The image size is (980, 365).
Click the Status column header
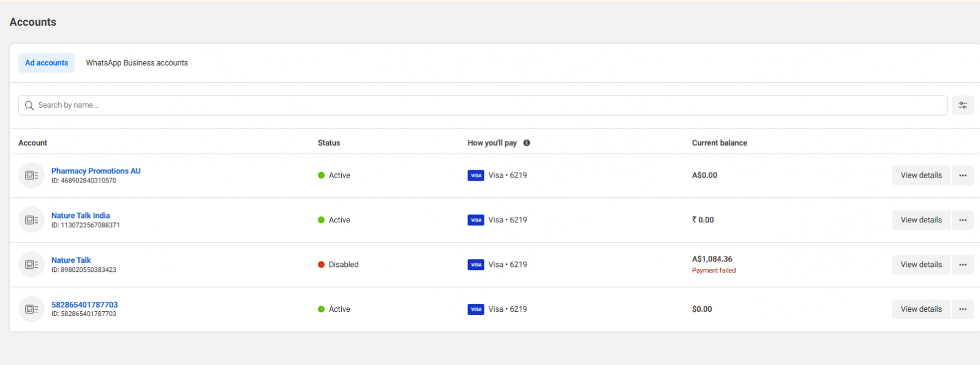click(329, 143)
